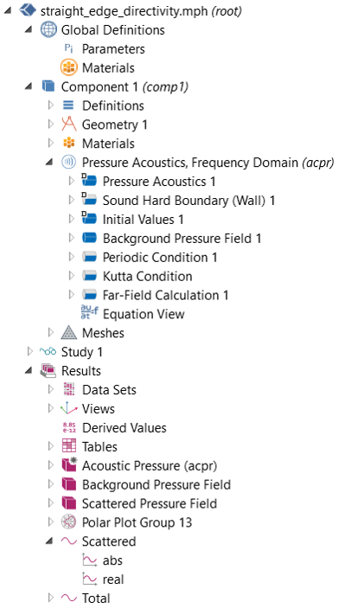364x608 pixels.
Task: Click the Tables grid icon
Action: tap(69, 446)
